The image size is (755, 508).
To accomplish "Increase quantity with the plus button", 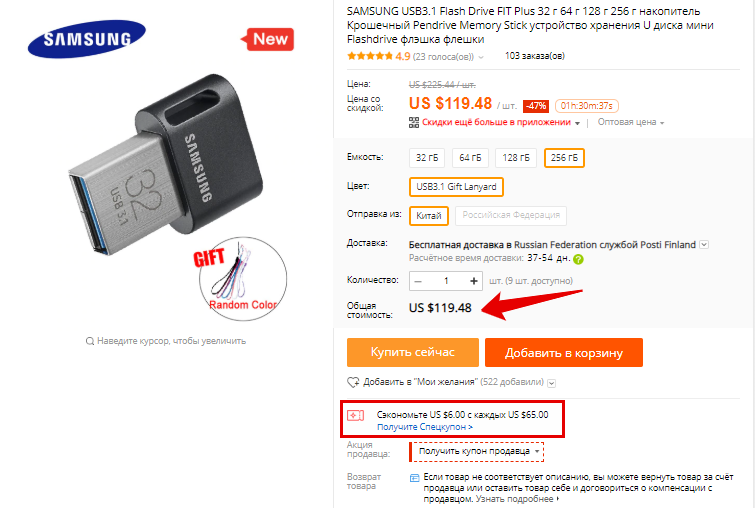I will 474,281.
